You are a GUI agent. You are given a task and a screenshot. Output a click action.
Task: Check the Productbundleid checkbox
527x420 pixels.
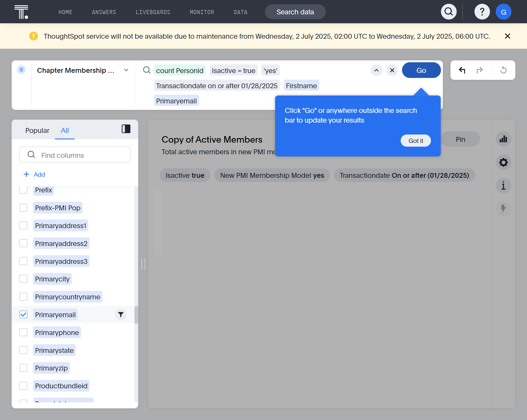click(x=24, y=386)
